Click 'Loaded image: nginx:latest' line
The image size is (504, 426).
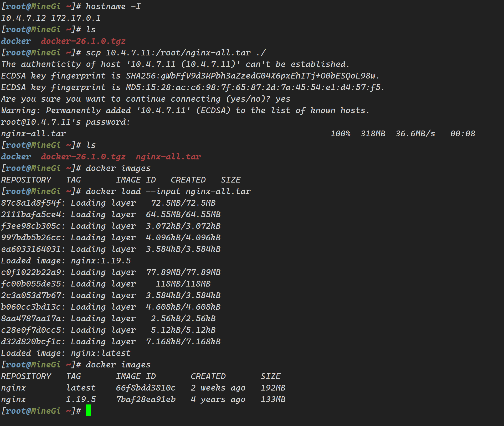pyautogui.click(x=66, y=353)
